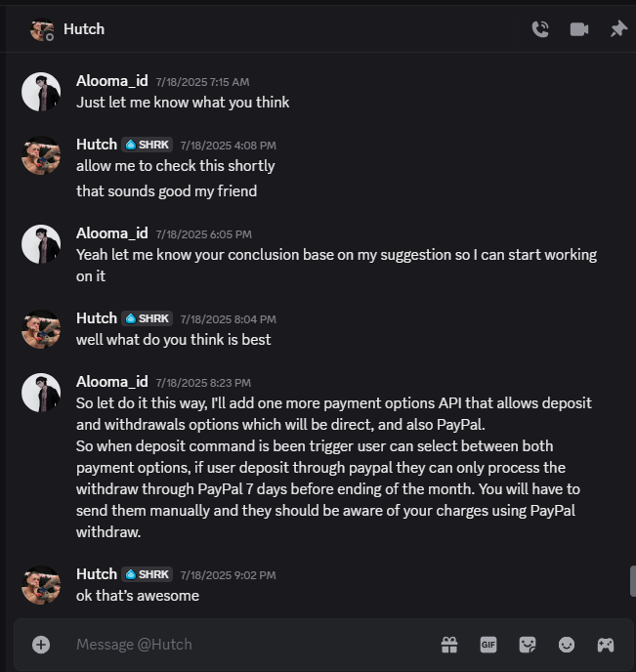Open the apps game controller icon
Viewport: 636px width, 672px height.
(x=606, y=644)
